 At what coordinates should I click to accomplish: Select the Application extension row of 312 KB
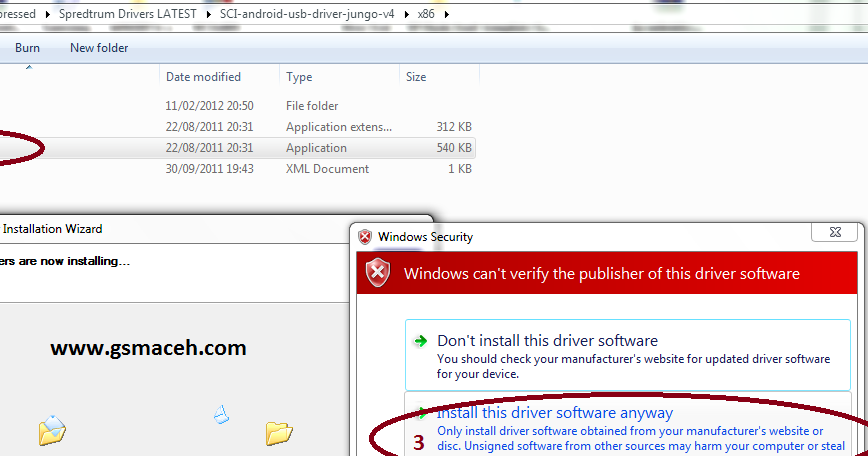237,127
